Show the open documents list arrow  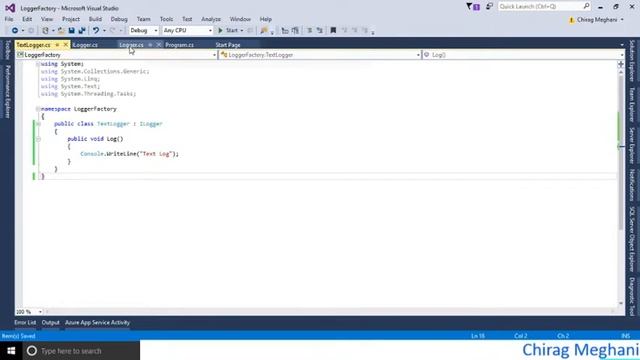(622, 45)
